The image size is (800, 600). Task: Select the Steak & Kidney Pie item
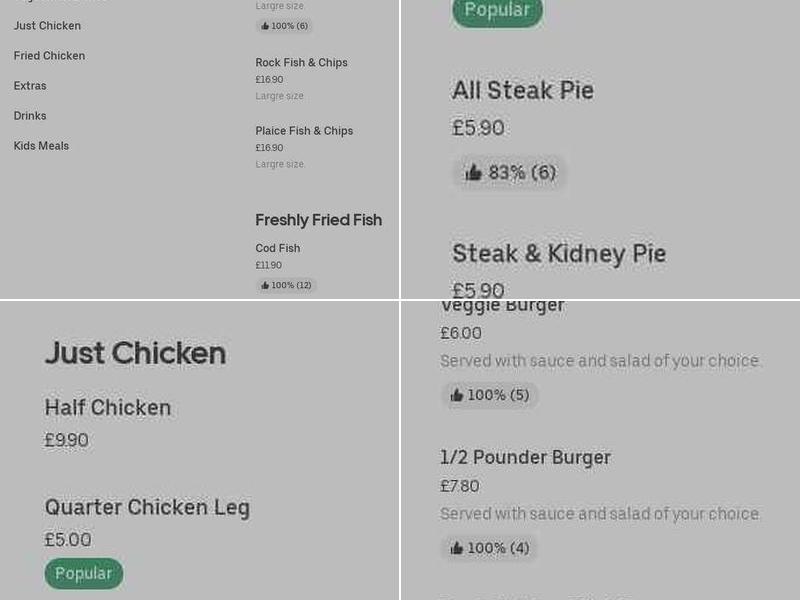pyautogui.click(x=558, y=253)
